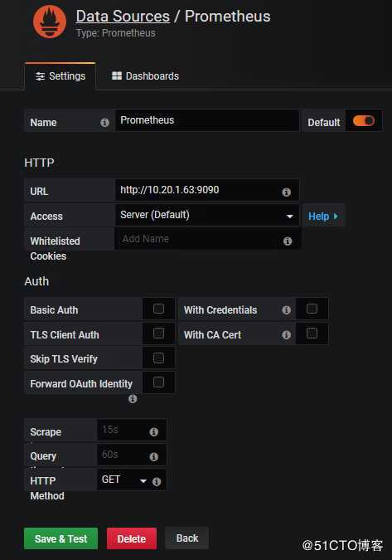The width and height of the screenshot is (392, 560).
Task: Click the info icon beside Name label
Action: coord(104,123)
